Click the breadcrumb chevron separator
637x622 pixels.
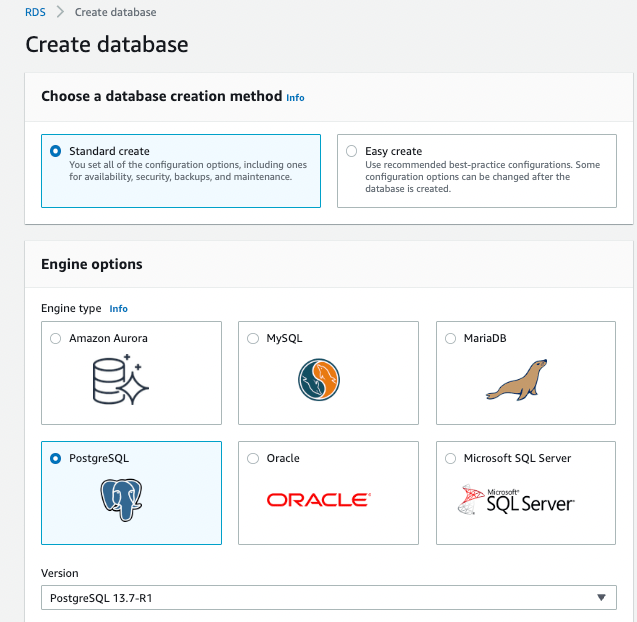(60, 12)
